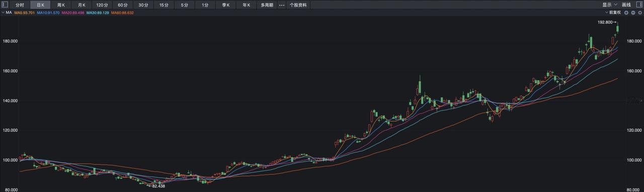Image resolution: width=644 pixels, height=192 pixels.
Task: Switch to 分时 intraday tab
Action: (20, 5)
